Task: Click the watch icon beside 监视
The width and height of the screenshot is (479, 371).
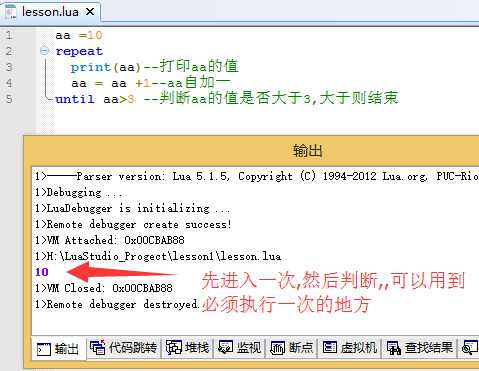Action: click(225, 347)
